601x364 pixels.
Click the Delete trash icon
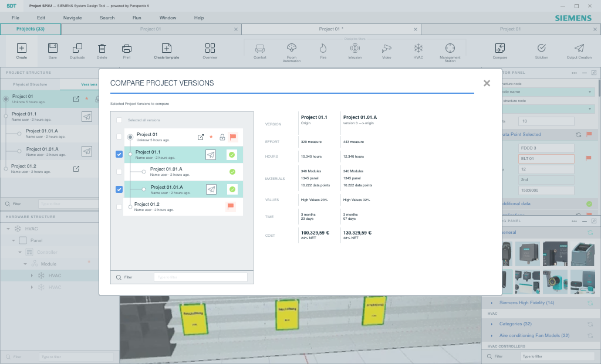click(102, 48)
